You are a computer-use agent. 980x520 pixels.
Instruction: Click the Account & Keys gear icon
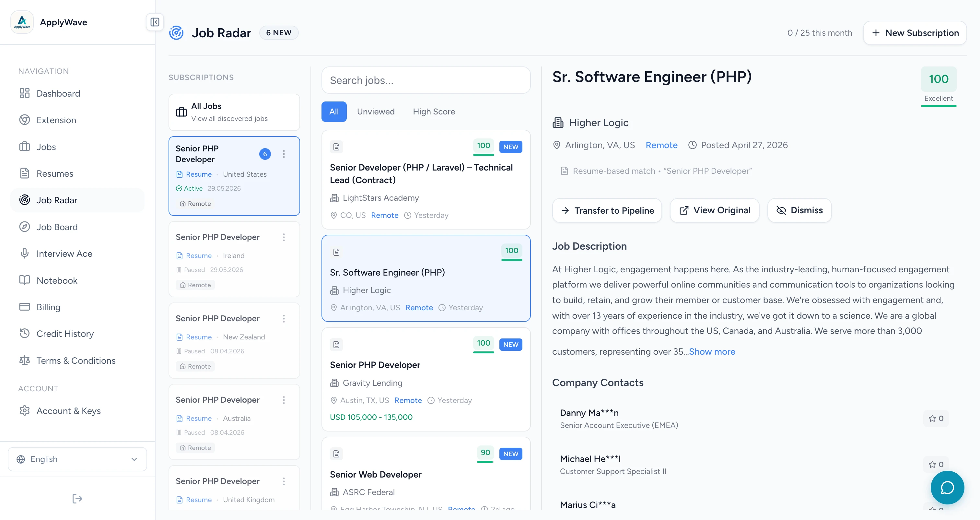25,411
